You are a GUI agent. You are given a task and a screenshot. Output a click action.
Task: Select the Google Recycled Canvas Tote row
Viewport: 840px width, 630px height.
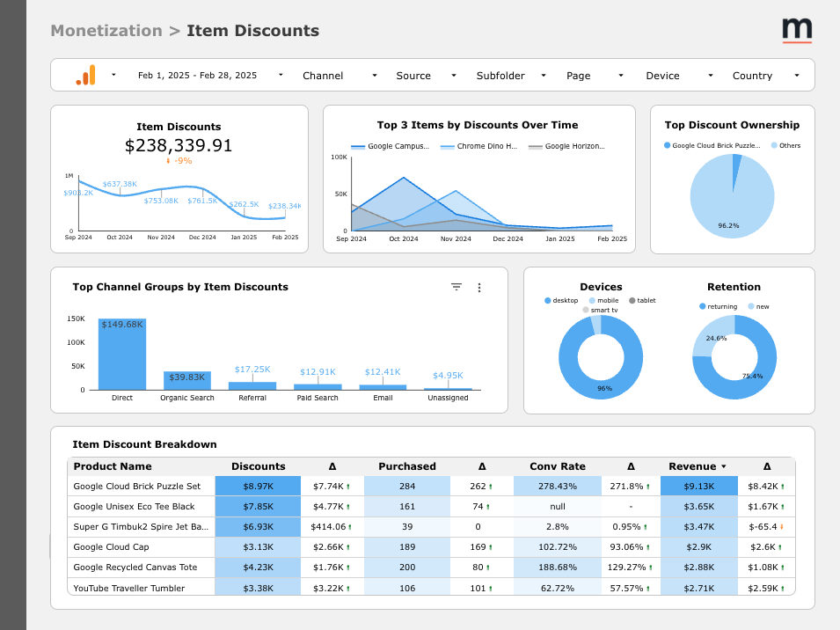[431, 568]
